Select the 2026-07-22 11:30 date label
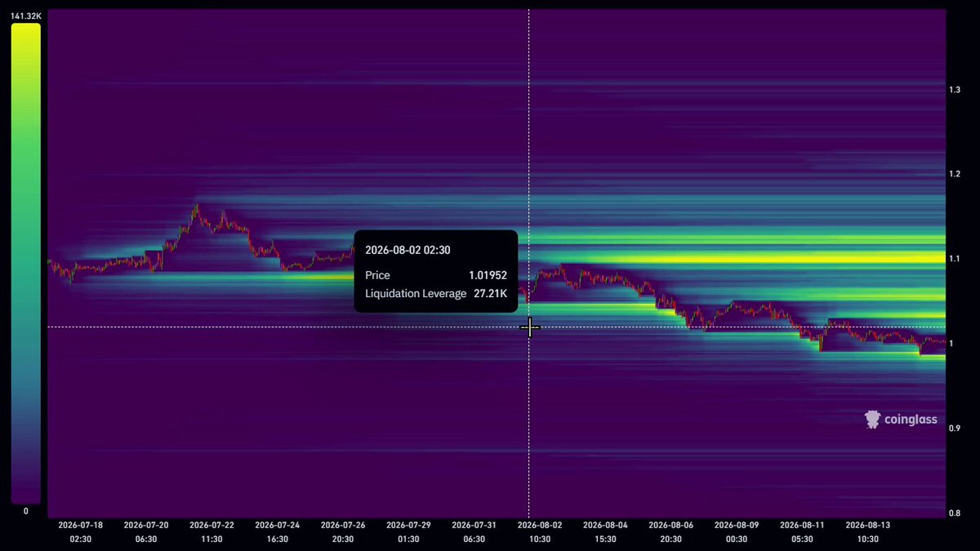 click(x=212, y=531)
